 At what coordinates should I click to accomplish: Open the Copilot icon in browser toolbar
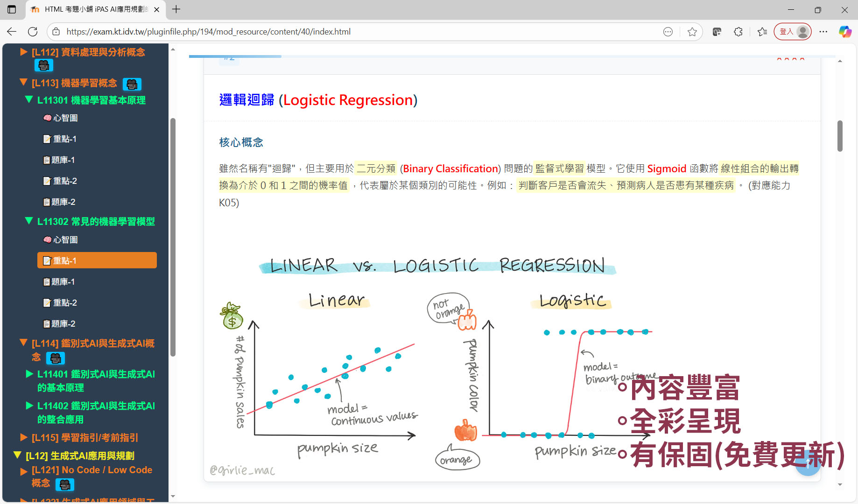click(x=844, y=32)
